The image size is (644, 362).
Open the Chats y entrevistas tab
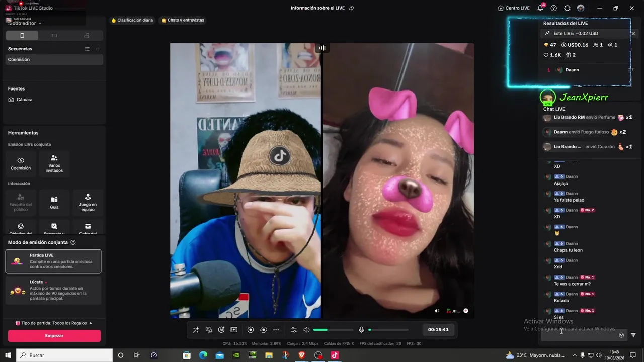pyautogui.click(x=182, y=20)
